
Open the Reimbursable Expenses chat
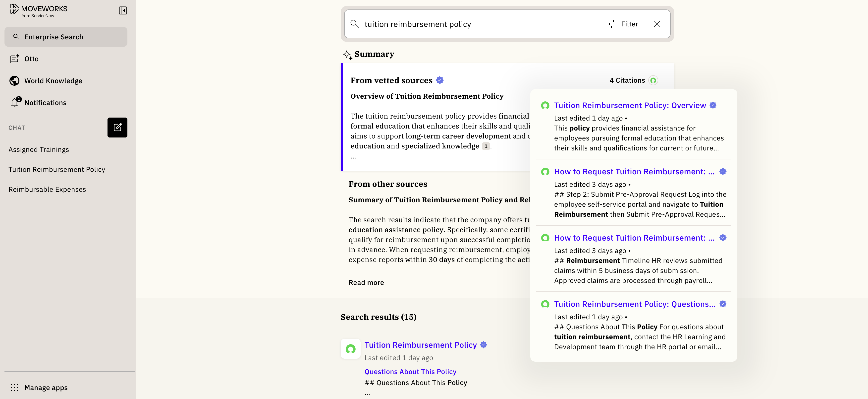tap(47, 189)
